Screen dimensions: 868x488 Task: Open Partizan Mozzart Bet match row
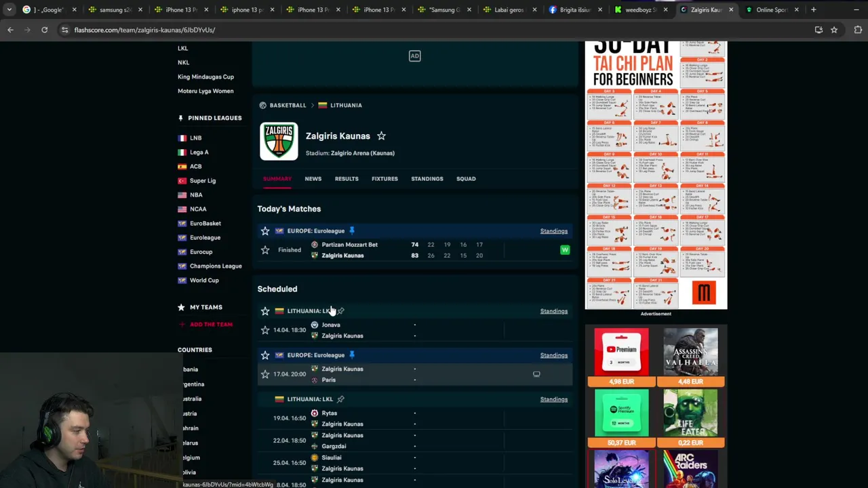coord(415,250)
